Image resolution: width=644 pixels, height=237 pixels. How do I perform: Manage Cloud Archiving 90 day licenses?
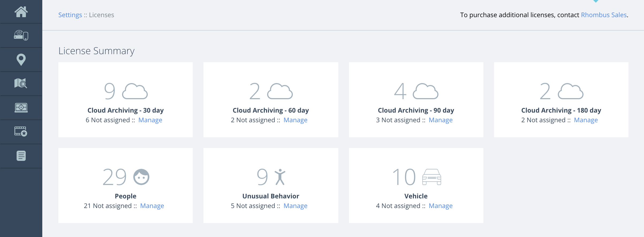click(x=441, y=120)
